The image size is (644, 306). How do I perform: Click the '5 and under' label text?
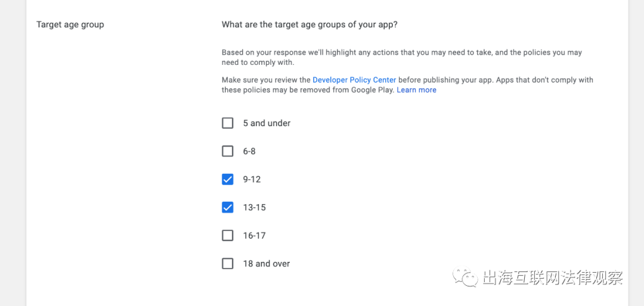coord(267,123)
